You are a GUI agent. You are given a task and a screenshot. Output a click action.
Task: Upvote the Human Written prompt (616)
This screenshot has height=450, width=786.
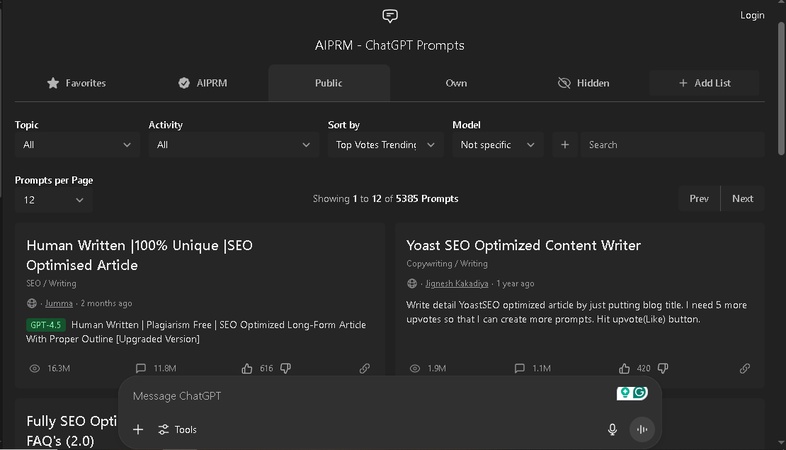coord(247,368)
